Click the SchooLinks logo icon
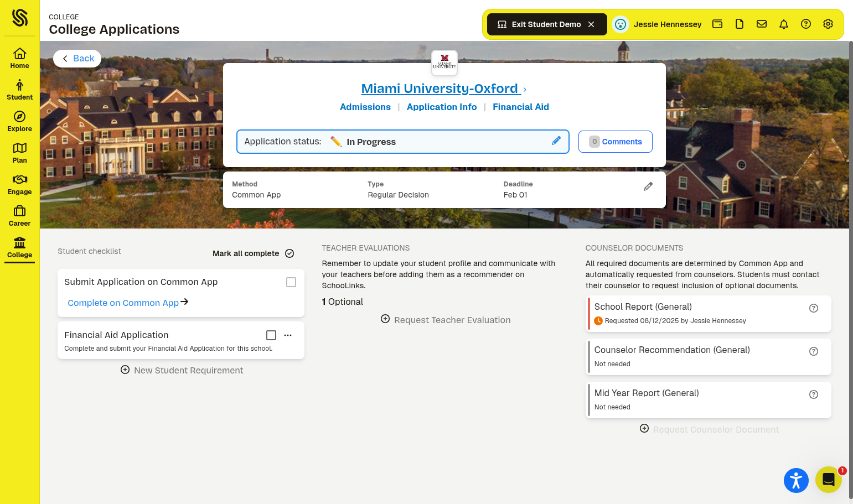Screen dimensions: 853x504 20,18
